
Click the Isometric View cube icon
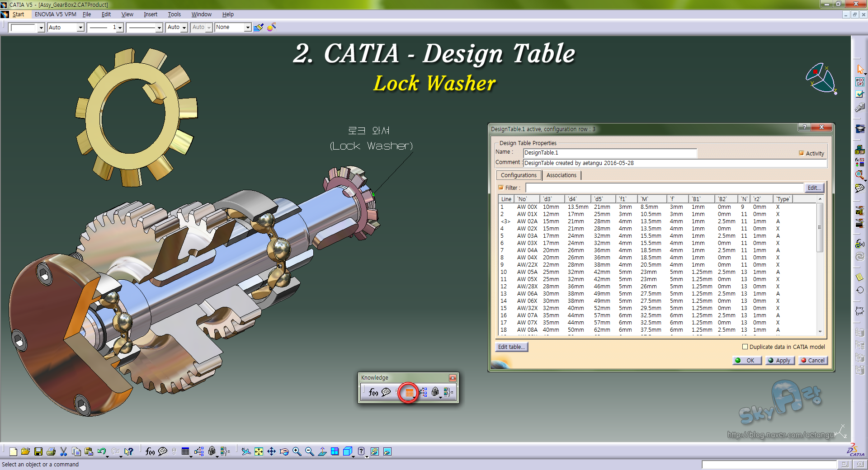point(347,451)
